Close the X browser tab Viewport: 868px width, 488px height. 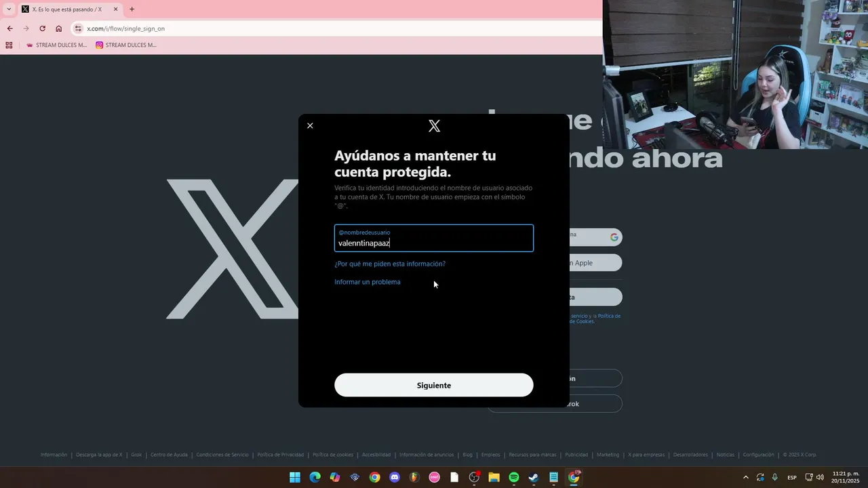(x=115, y=9)
